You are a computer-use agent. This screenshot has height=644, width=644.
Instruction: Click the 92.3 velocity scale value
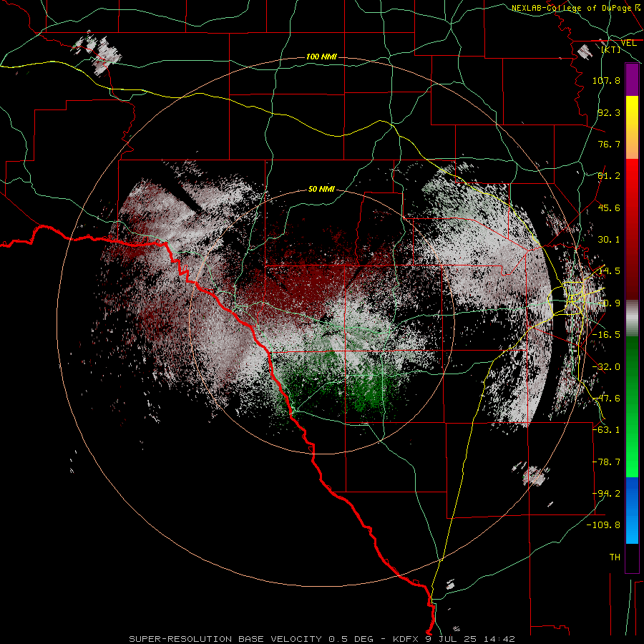[609, 112]
